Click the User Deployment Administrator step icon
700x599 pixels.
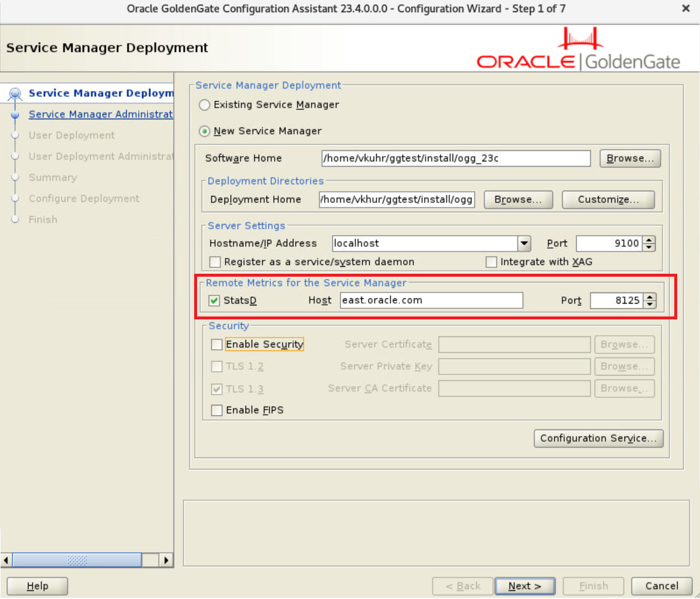(16, 156)
